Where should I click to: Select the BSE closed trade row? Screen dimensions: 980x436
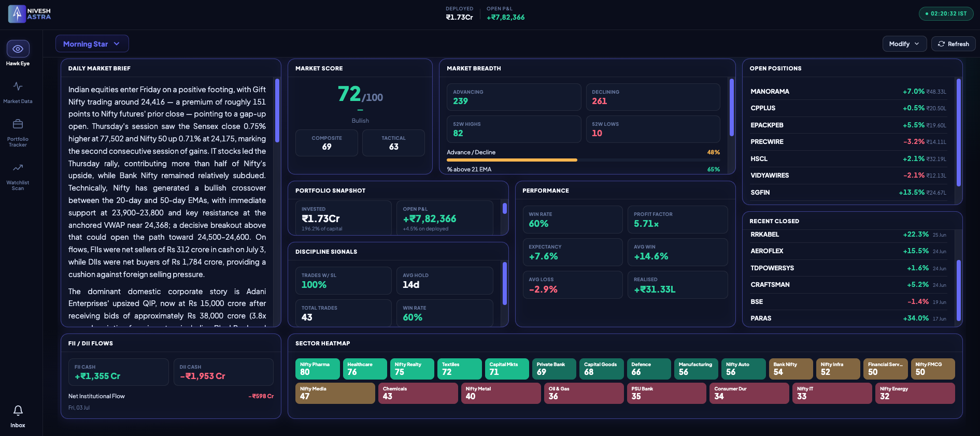click(x=848, y=302)
